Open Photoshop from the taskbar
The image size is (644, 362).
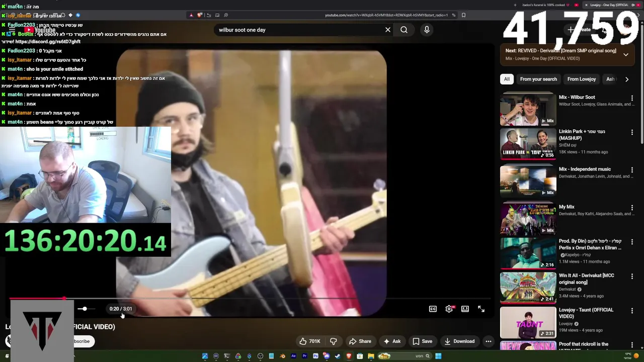click(315, 356)
